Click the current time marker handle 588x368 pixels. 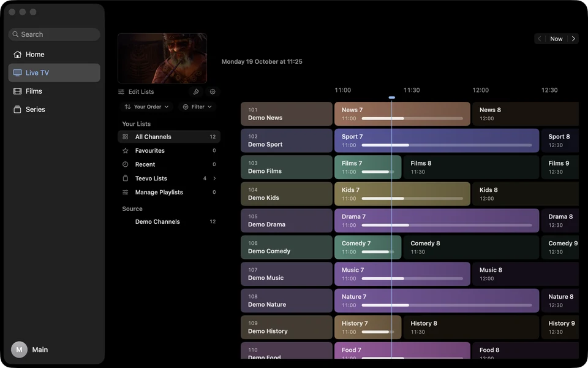pyautogui.click(x=391, y=98)
